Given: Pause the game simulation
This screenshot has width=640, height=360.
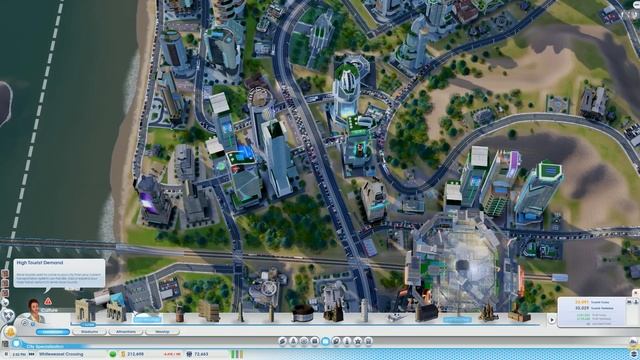Looking at the screenshot, I should pos(6,354).
